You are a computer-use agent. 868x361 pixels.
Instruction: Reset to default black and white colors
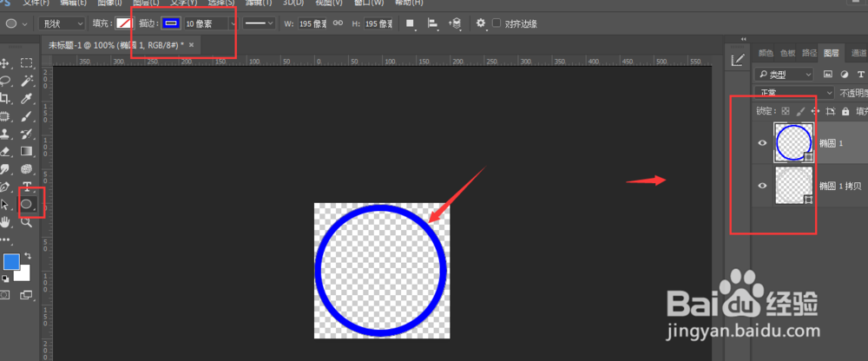pyautogui.click(x=5, y=279)
